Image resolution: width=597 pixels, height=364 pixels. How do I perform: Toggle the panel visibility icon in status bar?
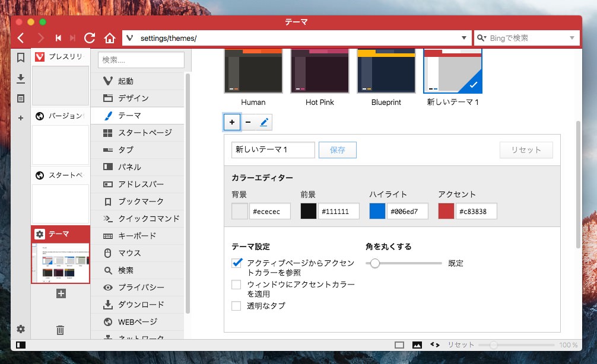pos(21,345)
